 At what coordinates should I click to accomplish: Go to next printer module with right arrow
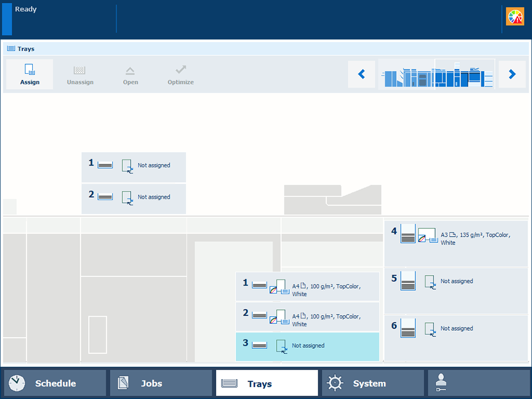[512, 74]
